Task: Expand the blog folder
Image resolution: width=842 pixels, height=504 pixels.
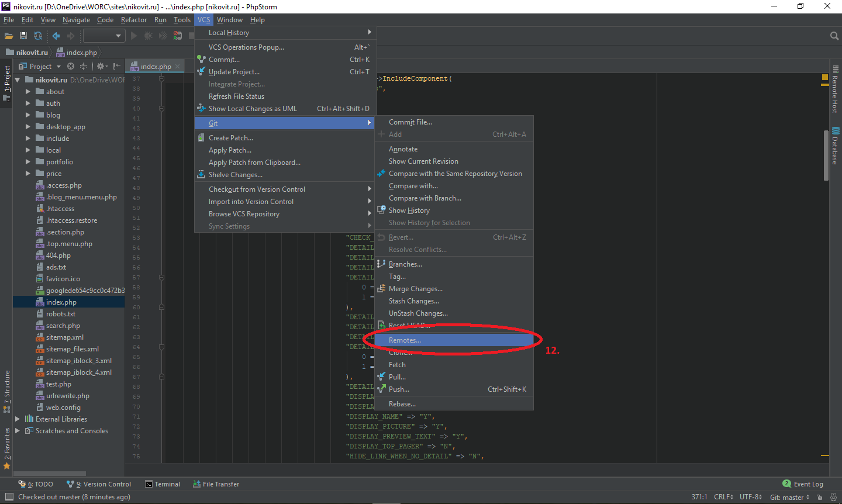Action: (x=27, y=115)
